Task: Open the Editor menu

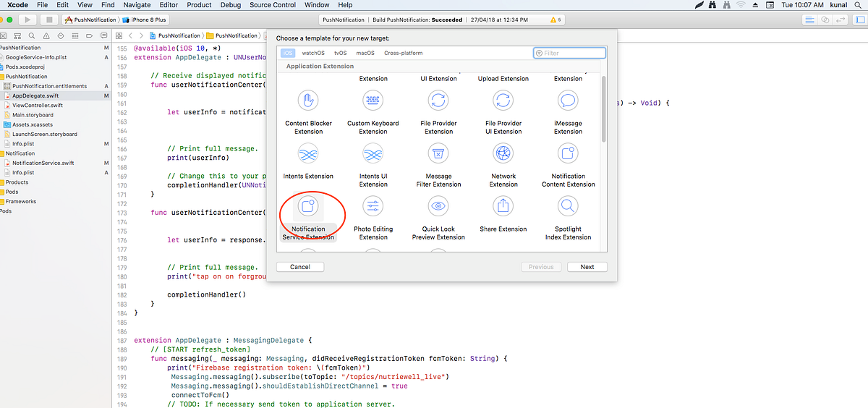Action: click(x=169, y=5)
